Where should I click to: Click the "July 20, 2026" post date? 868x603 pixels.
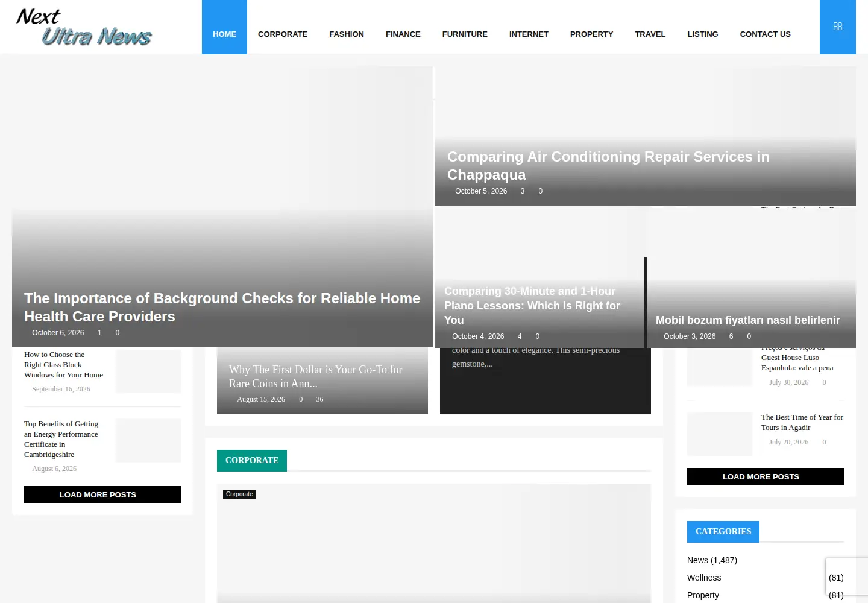[x=788, y=442]
